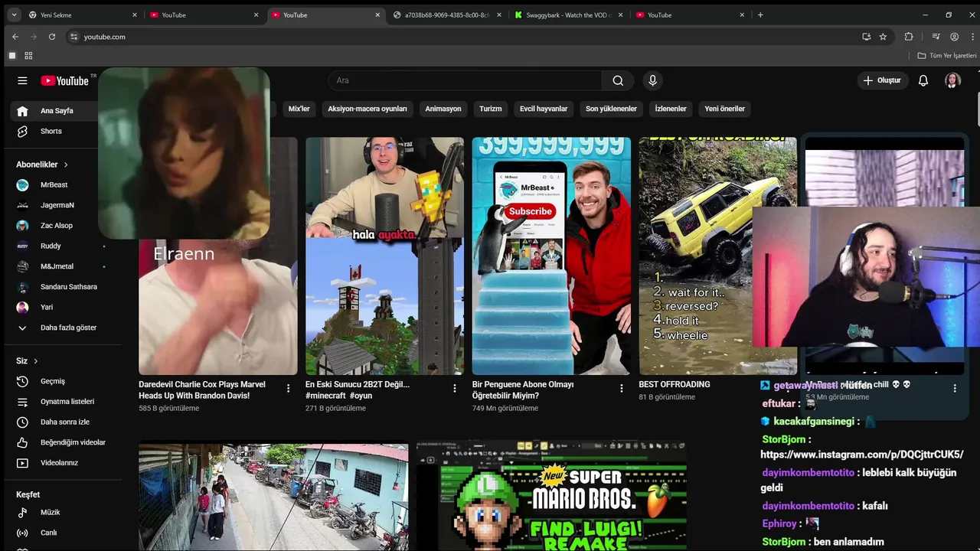The width and height of the screenshot is (980, 551).
Task: Open Oynatma listeleri playlists
Action: pyautogui.click(x=61, y=402)
